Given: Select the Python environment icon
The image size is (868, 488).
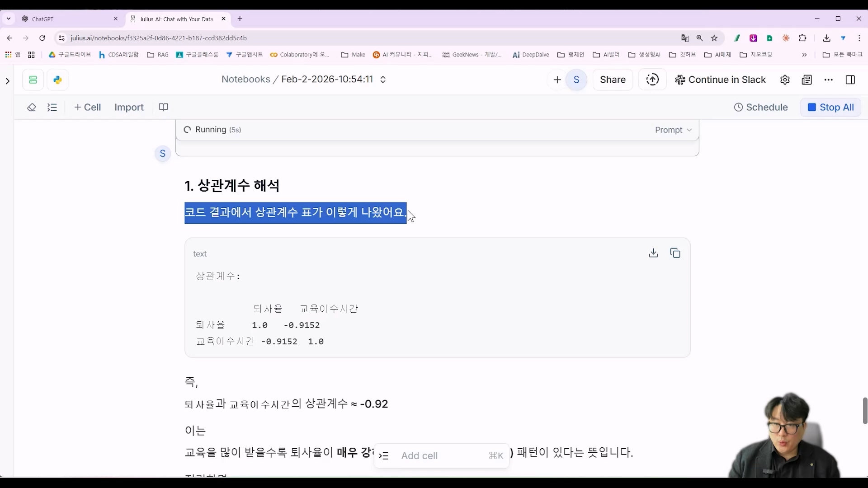Looking at the screenshot, I should click(57, 80).
